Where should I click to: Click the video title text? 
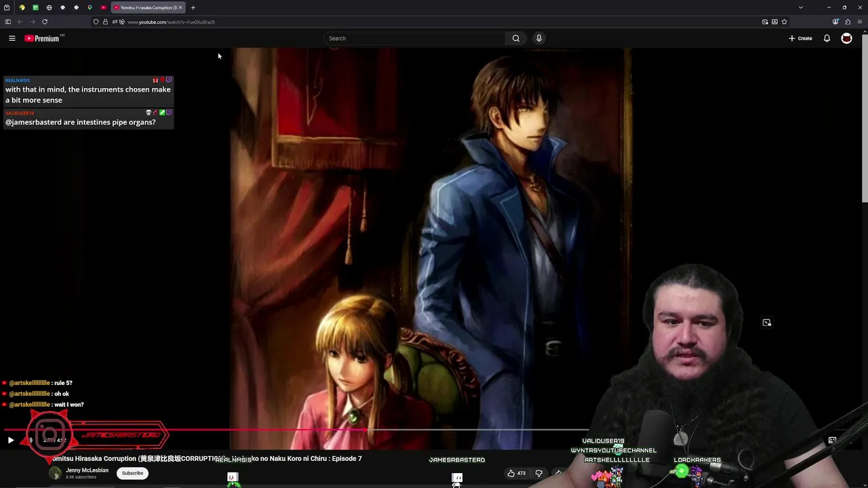click(207, 459)
